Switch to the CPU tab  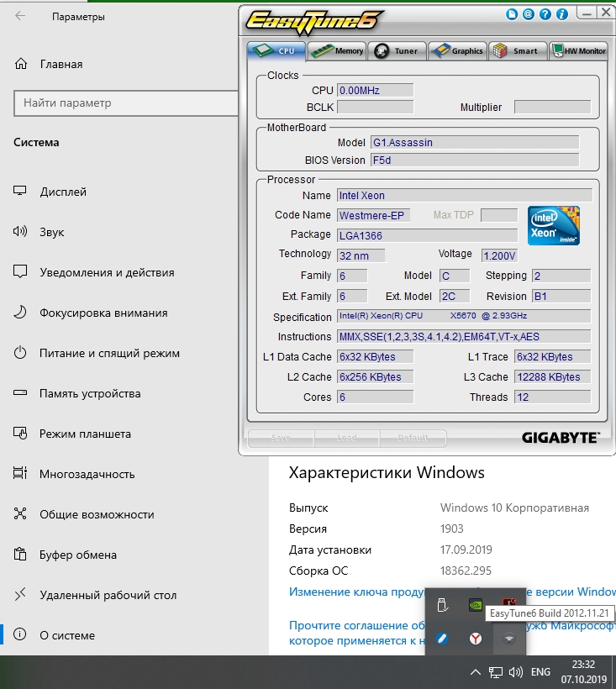pos(276,51)
